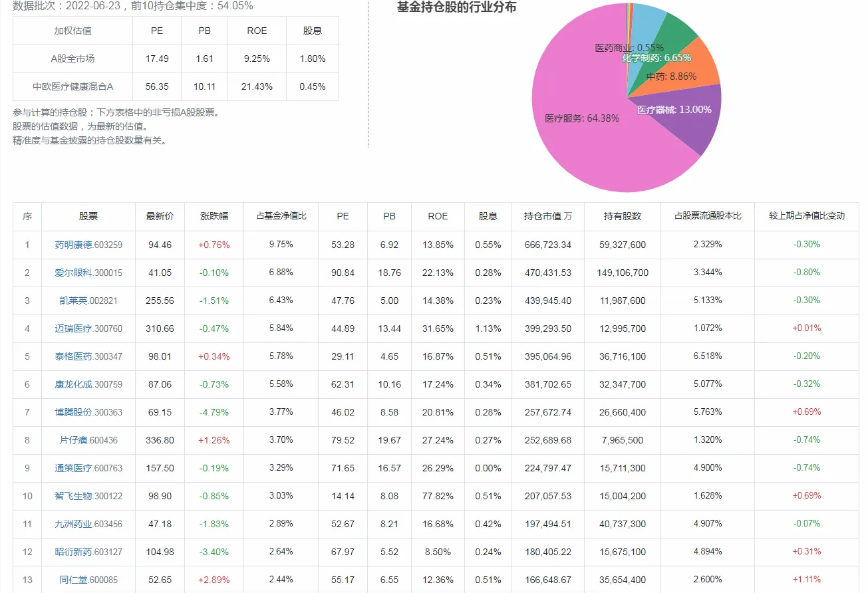Screen dimensions: 868x593
Task: Click 迈瑞医疗 latest price 310.66
Action: pos(160,328)
